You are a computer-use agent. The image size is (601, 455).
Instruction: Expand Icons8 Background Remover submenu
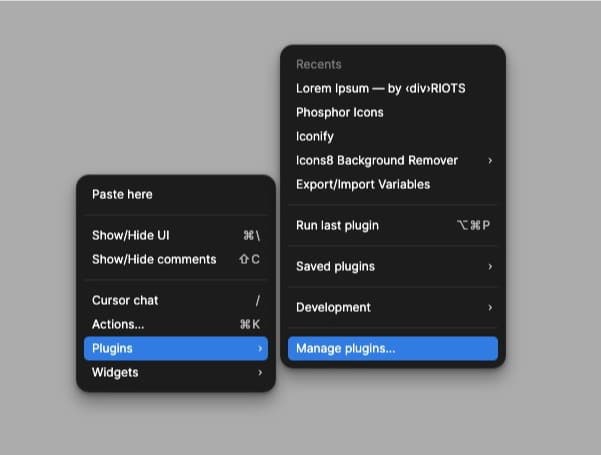[393, 161]
